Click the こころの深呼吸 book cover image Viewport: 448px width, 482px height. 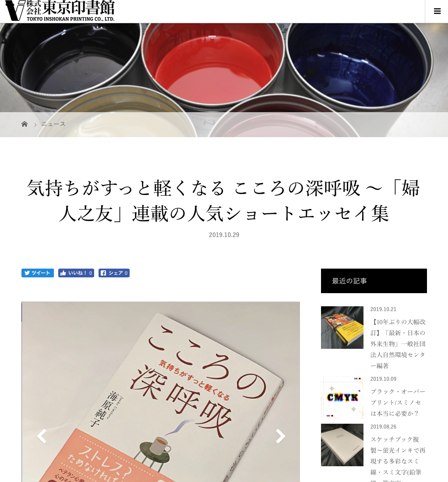coord(161,392)
